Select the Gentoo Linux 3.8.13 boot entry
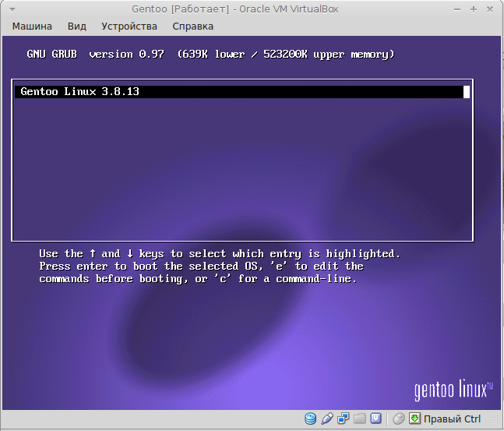This screenshot has width=504, height=431. [x=242, y=92]
